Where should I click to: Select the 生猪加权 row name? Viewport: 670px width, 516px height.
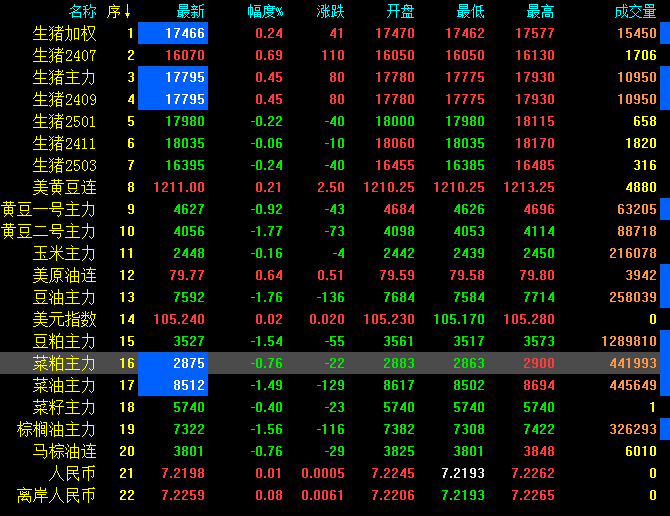coord(65,33)
